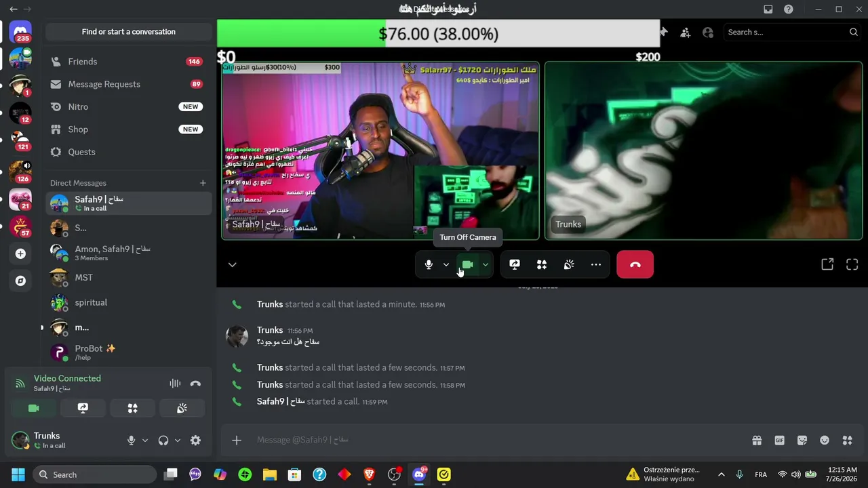Mute the microphone next to Trunks' user panel
The width and height of the screenshot is (868, 488).
[132, 441]
